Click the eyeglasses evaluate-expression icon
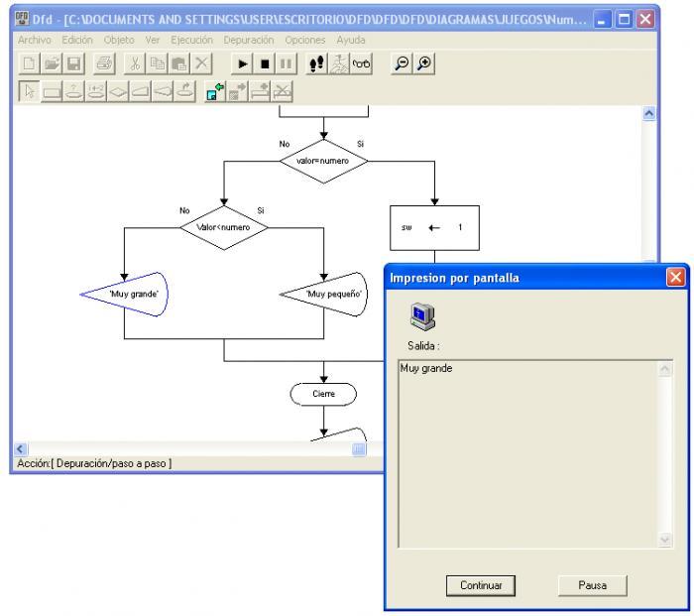694x616 pixels. 361,63
